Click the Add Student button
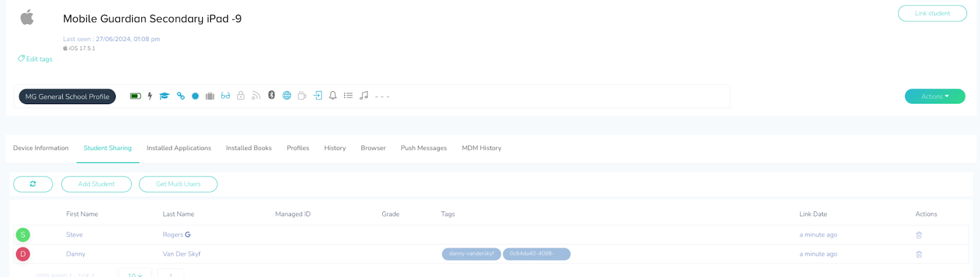This screenshot has height=277, width=980. pos(96,184)
